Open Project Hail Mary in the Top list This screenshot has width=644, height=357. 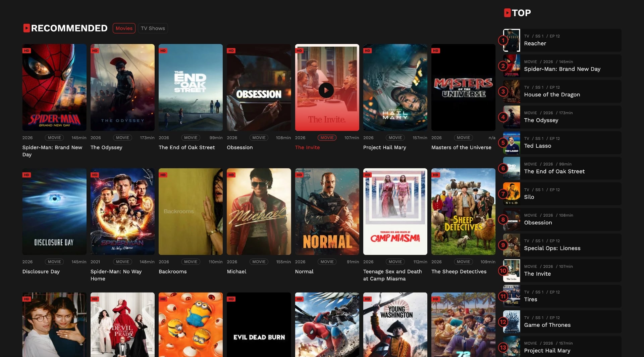(562, 347)
